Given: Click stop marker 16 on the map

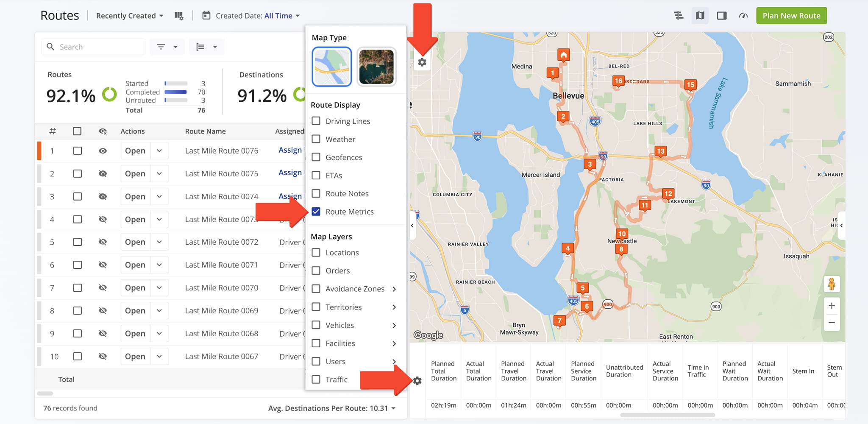Looking at the screenshot, I should coord(618,81).
